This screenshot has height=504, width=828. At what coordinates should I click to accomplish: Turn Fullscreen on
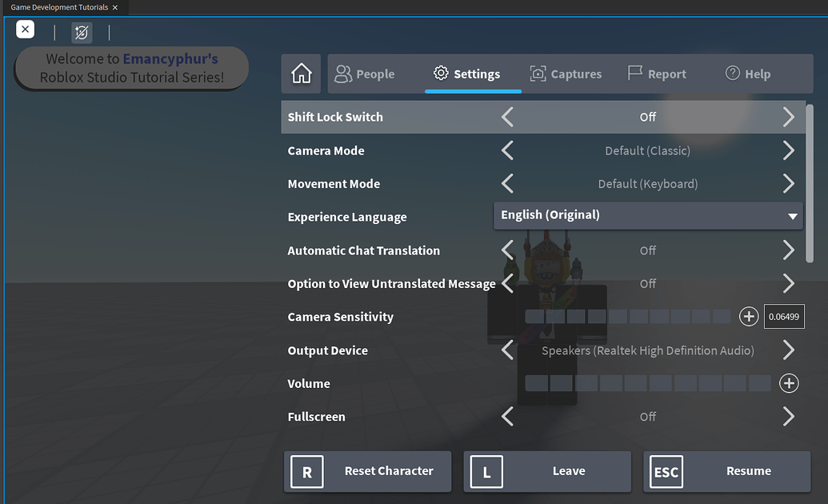tap(789, 417)
